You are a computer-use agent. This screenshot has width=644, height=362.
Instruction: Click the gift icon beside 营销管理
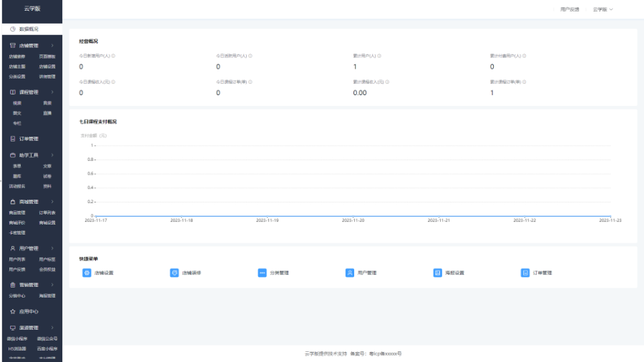(x=13, y=285)
